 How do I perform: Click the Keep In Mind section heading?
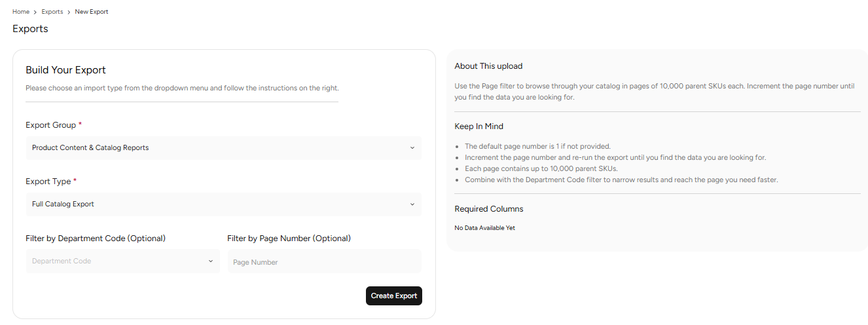click(479, 126)
